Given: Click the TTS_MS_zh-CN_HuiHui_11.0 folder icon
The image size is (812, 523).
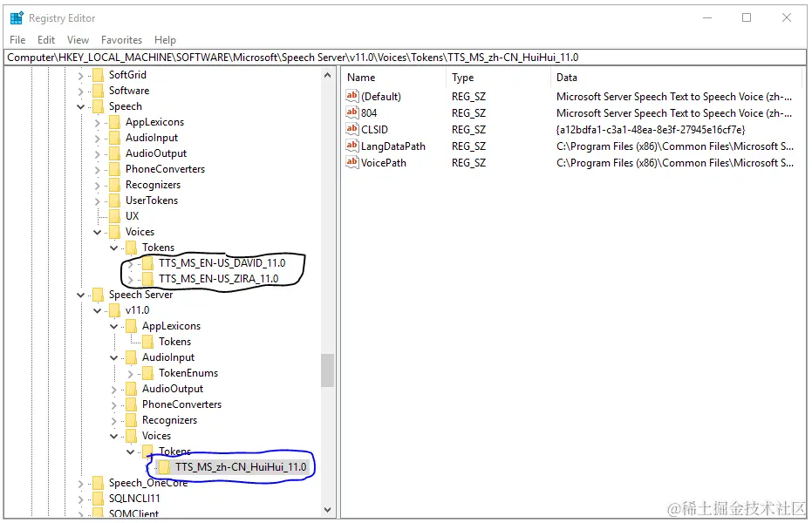Looking at the screenshot, I should click(165, 467).
